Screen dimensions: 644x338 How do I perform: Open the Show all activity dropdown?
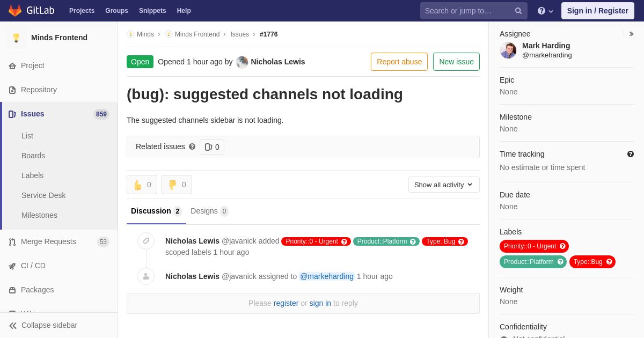tap(444, 185)
